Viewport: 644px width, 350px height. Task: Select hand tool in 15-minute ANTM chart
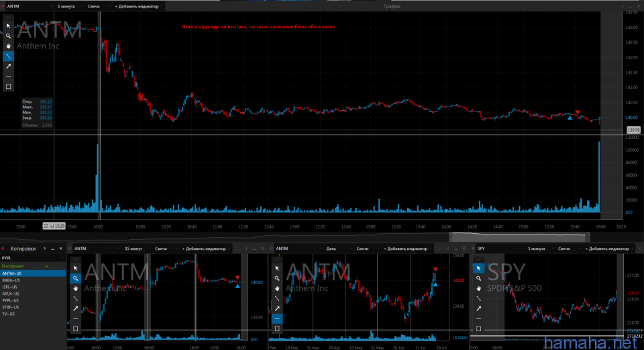[x=76, y=288]
